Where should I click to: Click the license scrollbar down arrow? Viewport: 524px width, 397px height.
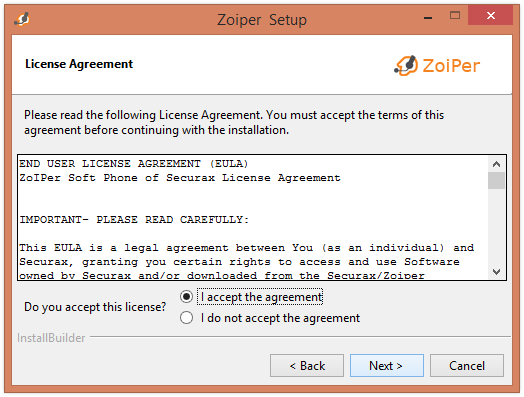[496, 272]
